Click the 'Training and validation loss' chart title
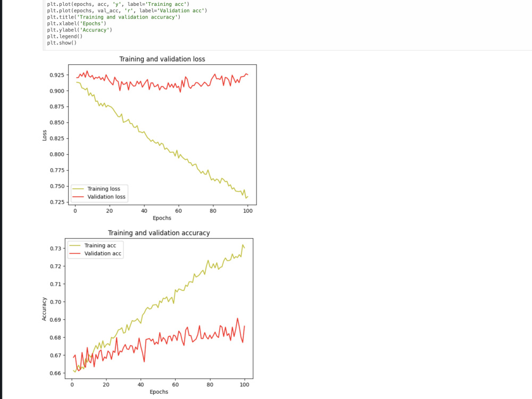Viewport: 532px width, 399px height. point(162,59)
